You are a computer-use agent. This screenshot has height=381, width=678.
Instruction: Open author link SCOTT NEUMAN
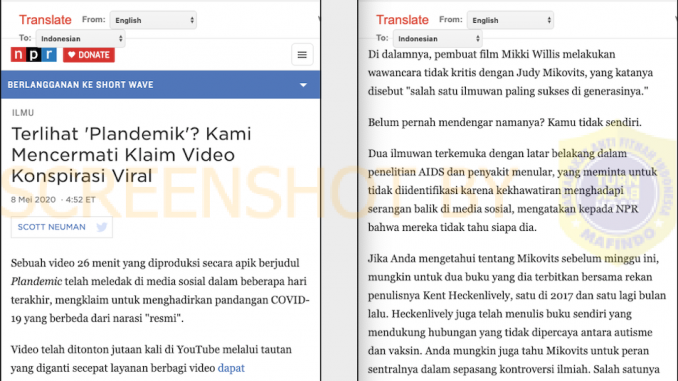coord(51,227)
